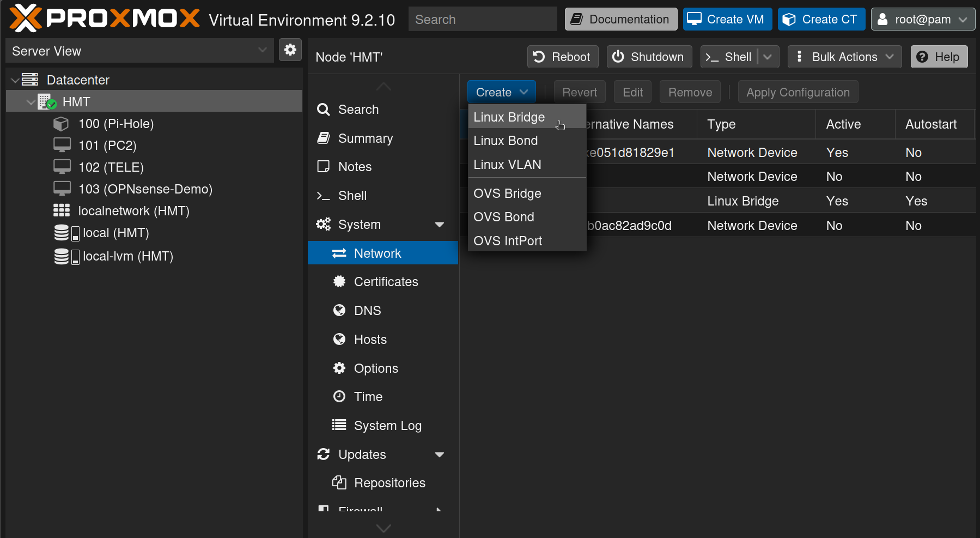
Task: Click the Updates refresh icon
Action: tap(324, 454)
